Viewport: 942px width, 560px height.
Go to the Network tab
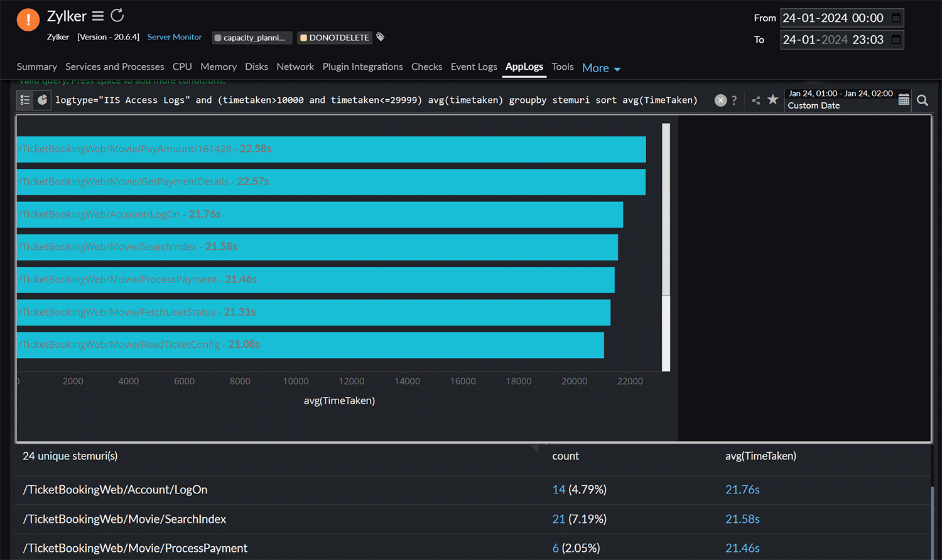point(295,67)
